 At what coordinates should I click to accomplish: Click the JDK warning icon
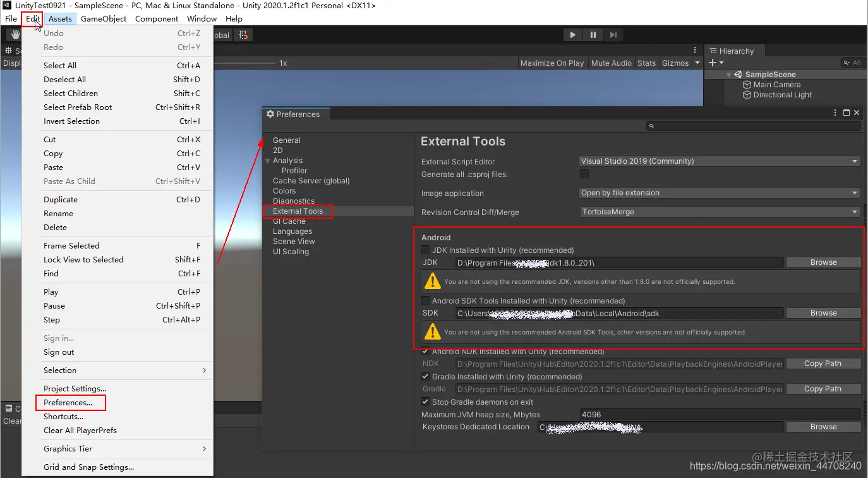[x=432, y=281]
